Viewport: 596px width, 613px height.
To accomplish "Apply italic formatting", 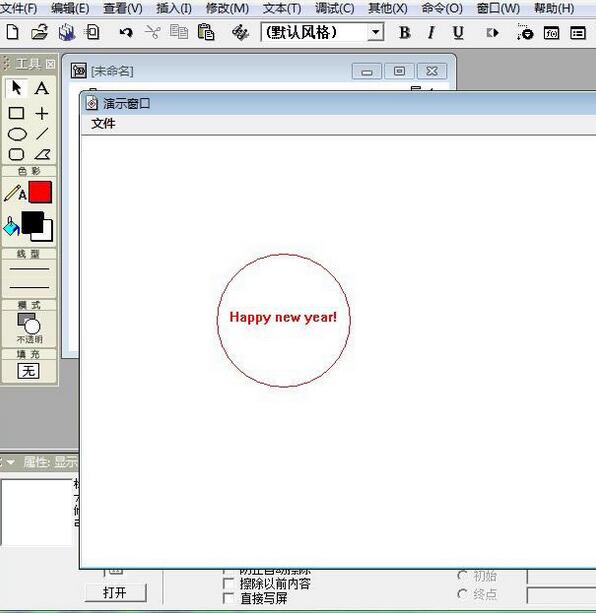I will click(x=431, y=33).
